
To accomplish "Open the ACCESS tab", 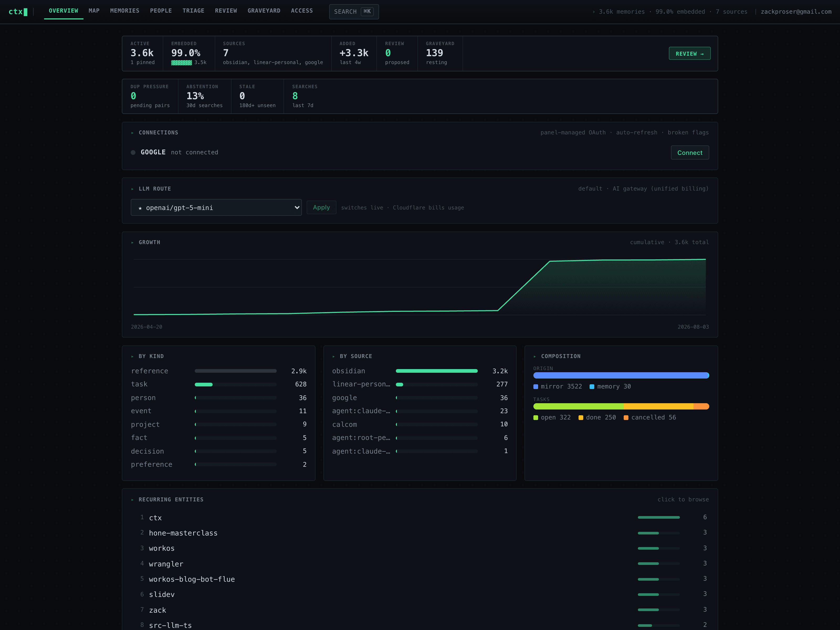I will (x=302, y=11).
